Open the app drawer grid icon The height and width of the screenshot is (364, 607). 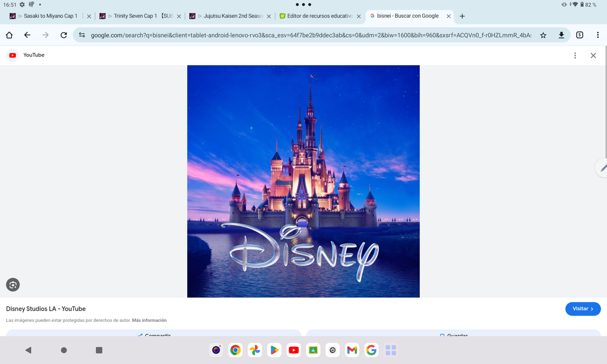(x=391, y=350)
